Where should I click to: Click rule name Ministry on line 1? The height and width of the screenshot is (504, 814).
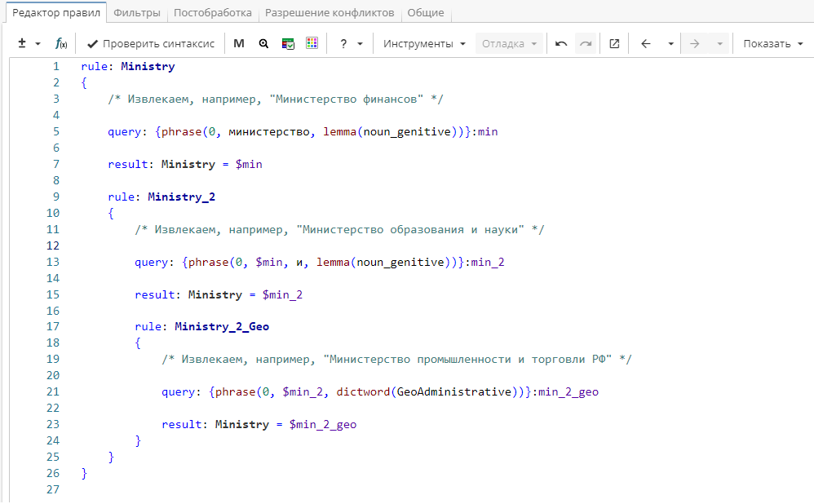tap(148, 66)
